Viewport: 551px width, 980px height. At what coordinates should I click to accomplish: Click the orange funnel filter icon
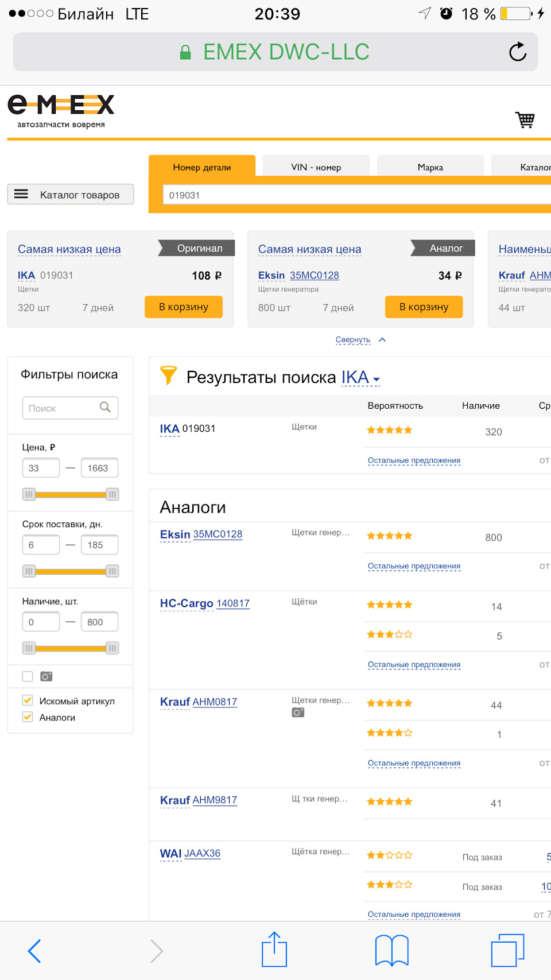pos(168,375)
